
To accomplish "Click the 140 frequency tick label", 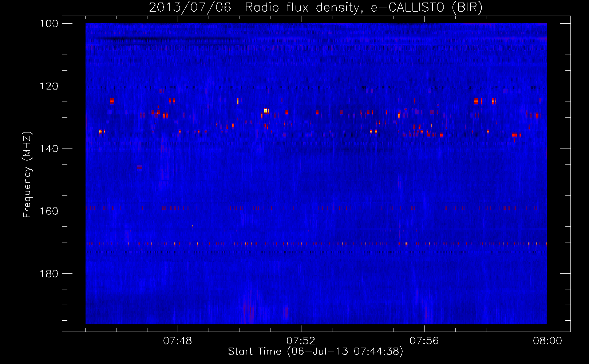I will 49,149.
